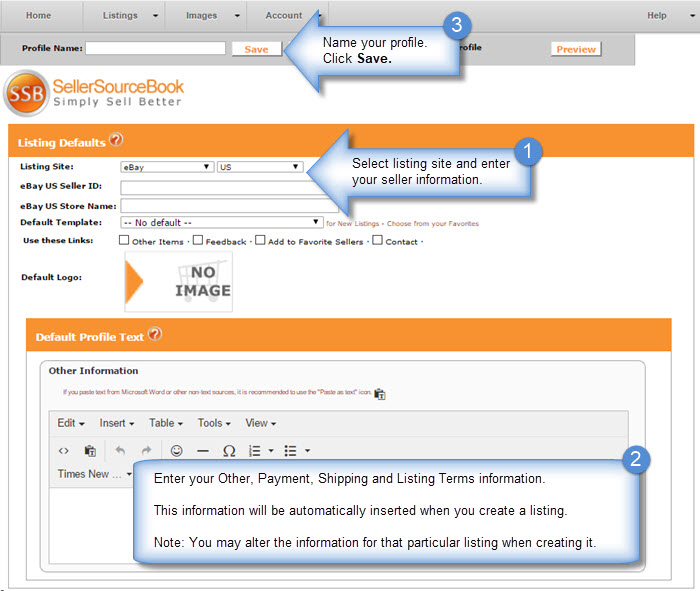Click the source code icon in editor toolbar
700x591 pixels.
[63, 451]
